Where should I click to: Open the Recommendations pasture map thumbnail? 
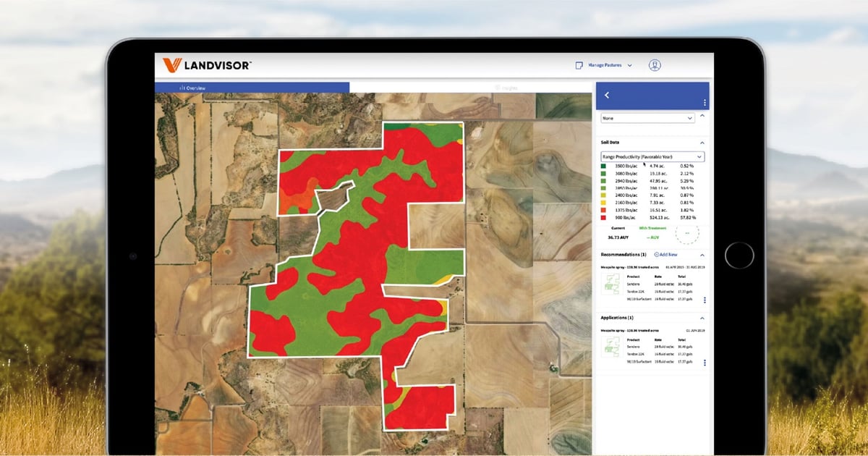611,285
